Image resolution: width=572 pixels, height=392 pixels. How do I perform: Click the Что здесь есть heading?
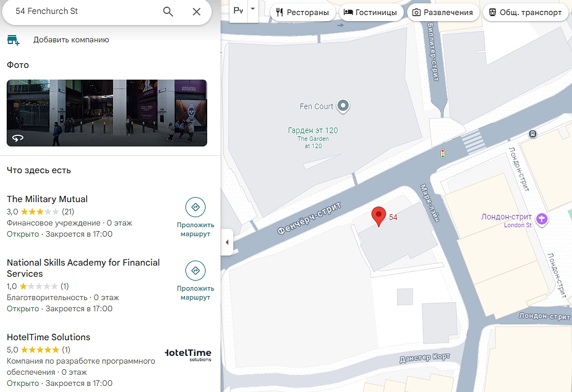(38, 170)
